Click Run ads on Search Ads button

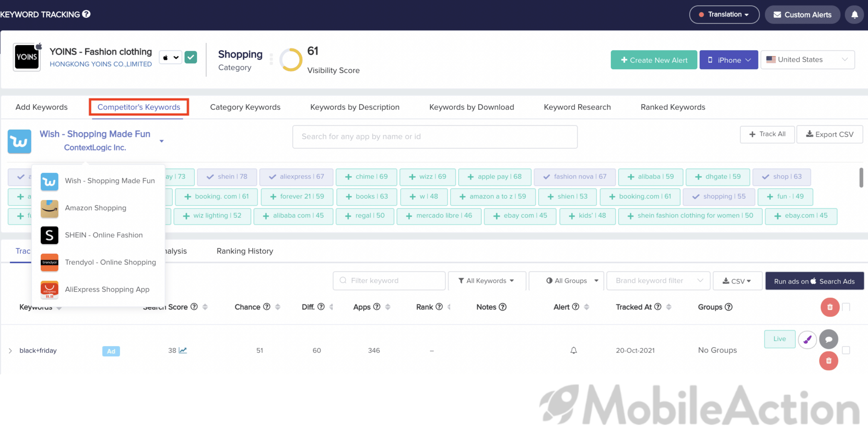[814, 281]
